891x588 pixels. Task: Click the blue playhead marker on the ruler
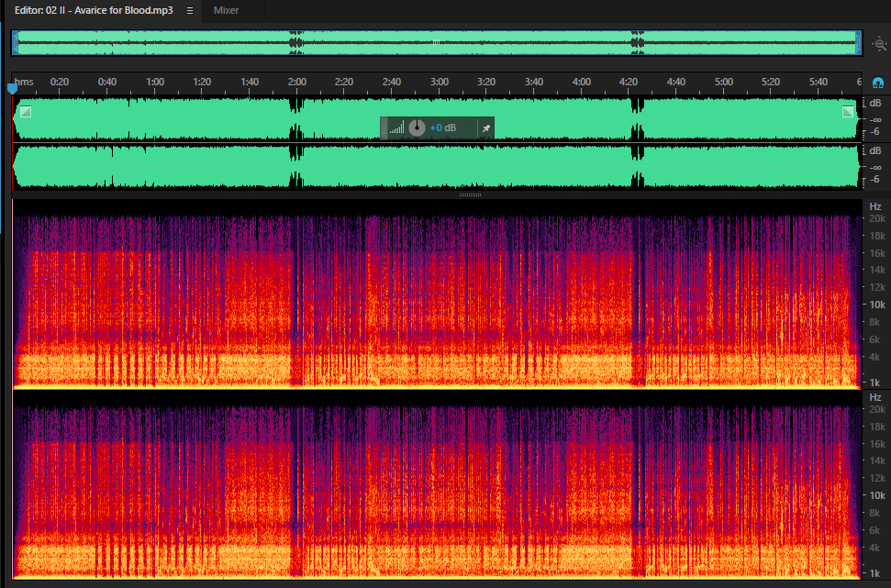(12, 89)
